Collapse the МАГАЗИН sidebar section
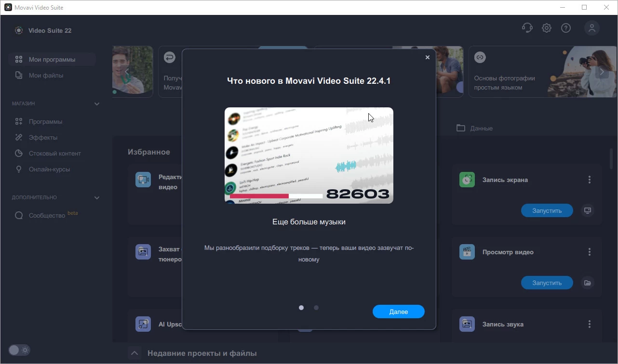 96,104
